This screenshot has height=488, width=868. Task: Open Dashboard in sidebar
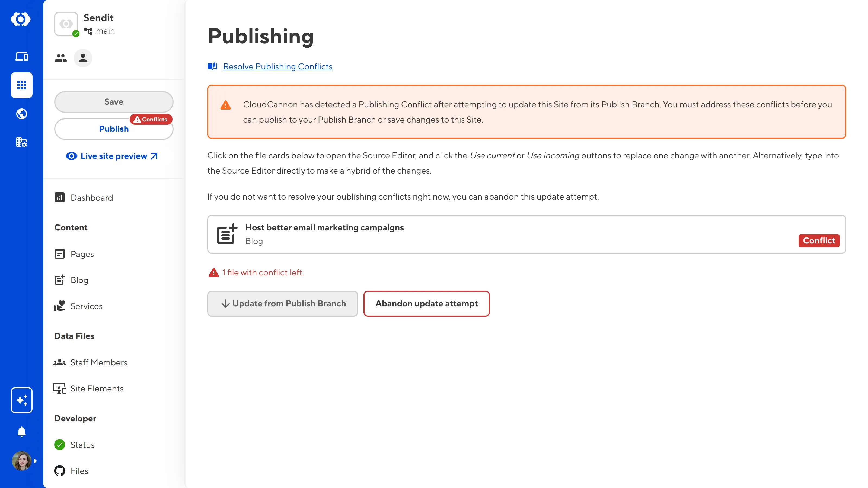click(x=92, y=198)
